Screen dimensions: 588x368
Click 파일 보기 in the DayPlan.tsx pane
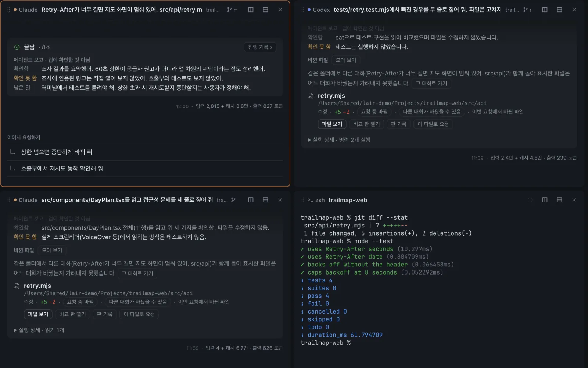point(38,314)
